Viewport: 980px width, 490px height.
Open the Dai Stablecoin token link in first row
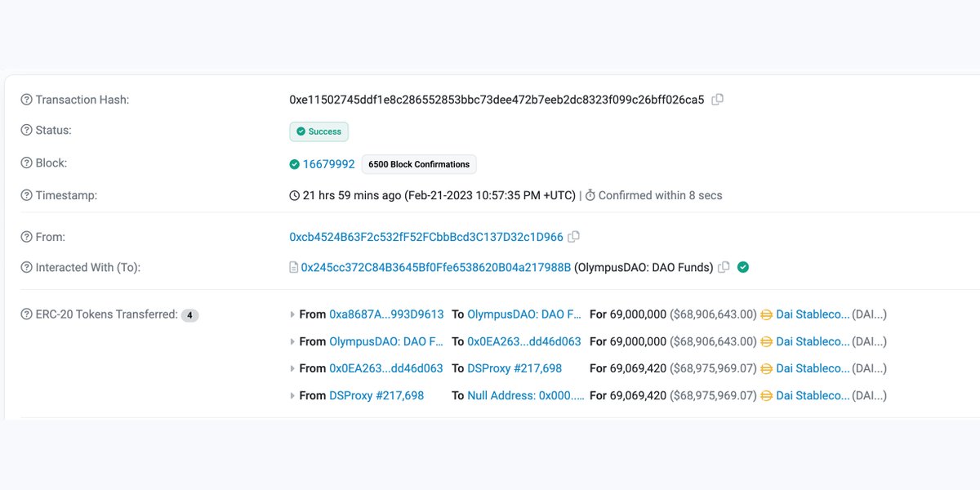click(x=813, y=314)
